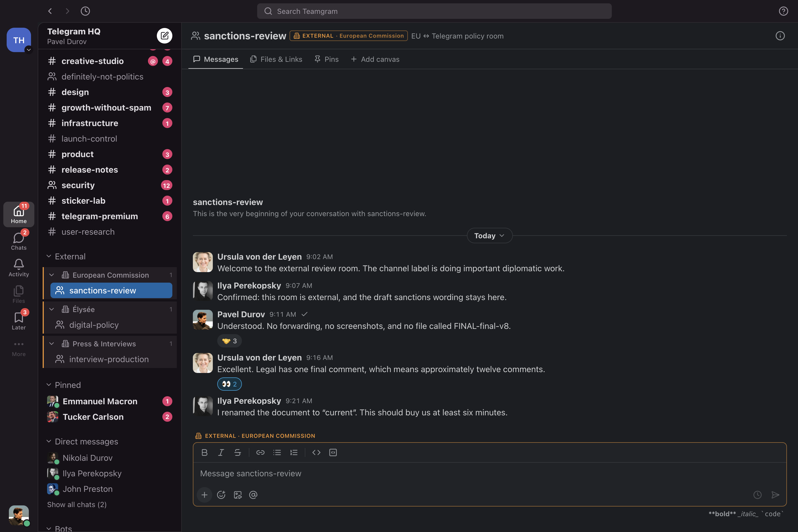Screen dimensions: 798x532
Task: Open Files in the left rail
Action: (x=19, y=294)
